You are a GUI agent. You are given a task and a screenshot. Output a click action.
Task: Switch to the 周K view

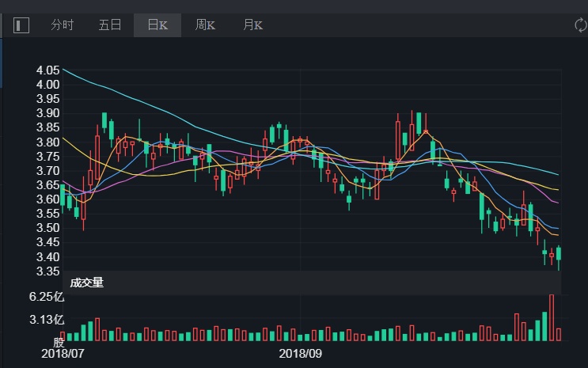(x=205, y=25)
